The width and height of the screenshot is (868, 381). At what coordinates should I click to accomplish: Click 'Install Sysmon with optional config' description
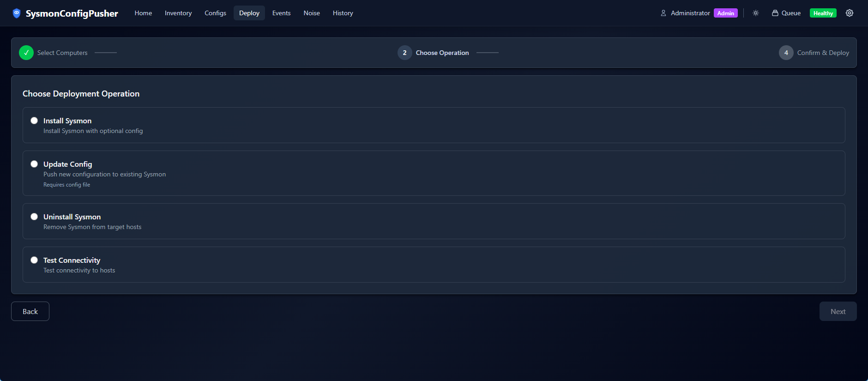93,131
